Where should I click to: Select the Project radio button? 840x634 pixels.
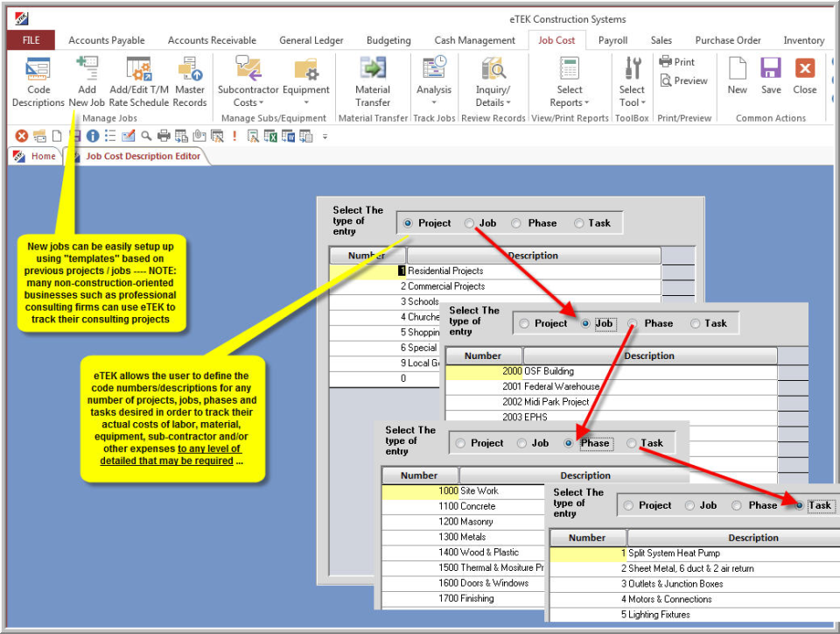(409, 222)
